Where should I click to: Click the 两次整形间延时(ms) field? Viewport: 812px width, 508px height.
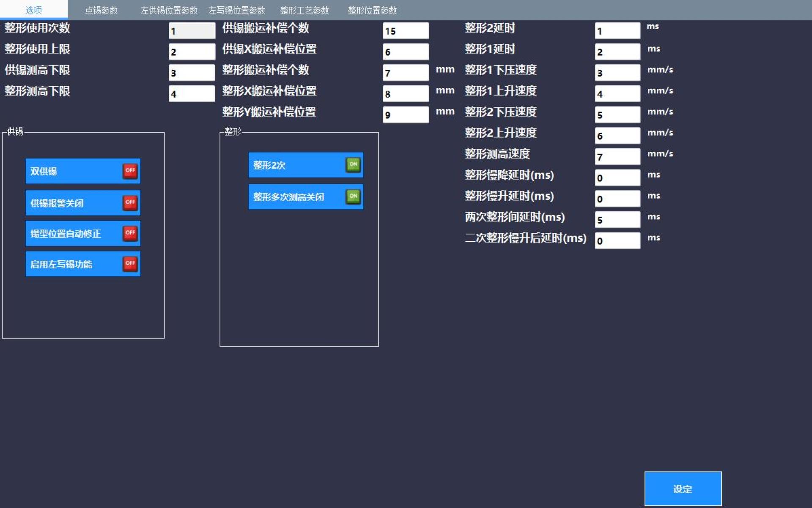[617, 219]
